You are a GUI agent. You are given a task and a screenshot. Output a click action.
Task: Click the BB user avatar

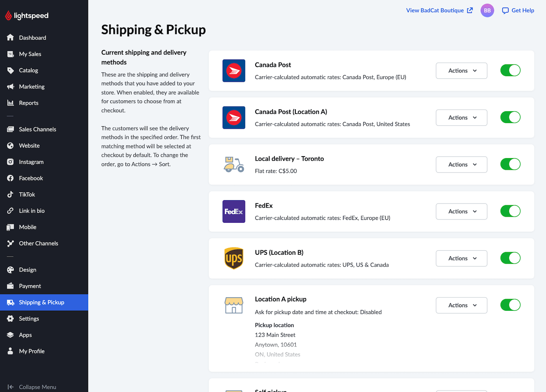click(487, 11)
